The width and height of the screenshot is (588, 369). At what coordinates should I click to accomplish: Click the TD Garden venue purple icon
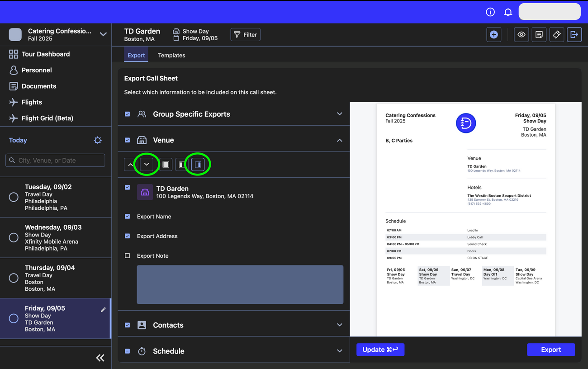pyautogui.click(x=145, y=192)
